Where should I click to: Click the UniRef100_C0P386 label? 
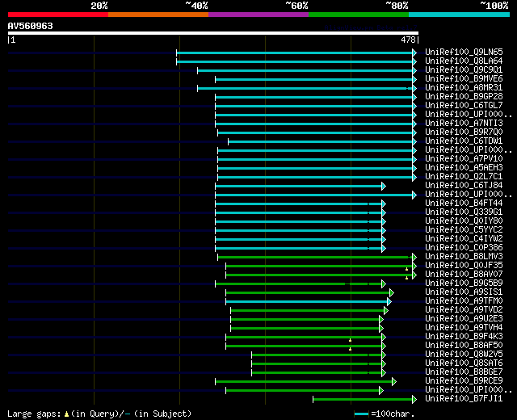tap(464, 248)
